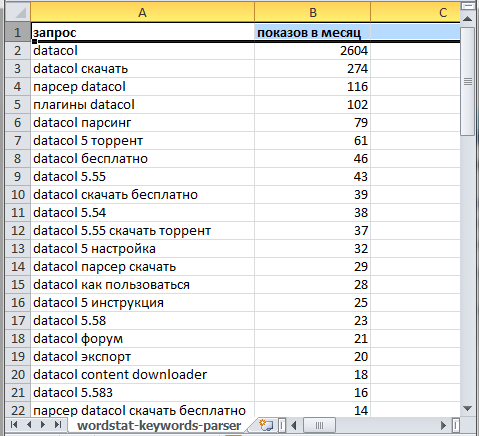Select cell 'datacol форум'
Viewport: 479px width, 436px height.
coord(142,339)
